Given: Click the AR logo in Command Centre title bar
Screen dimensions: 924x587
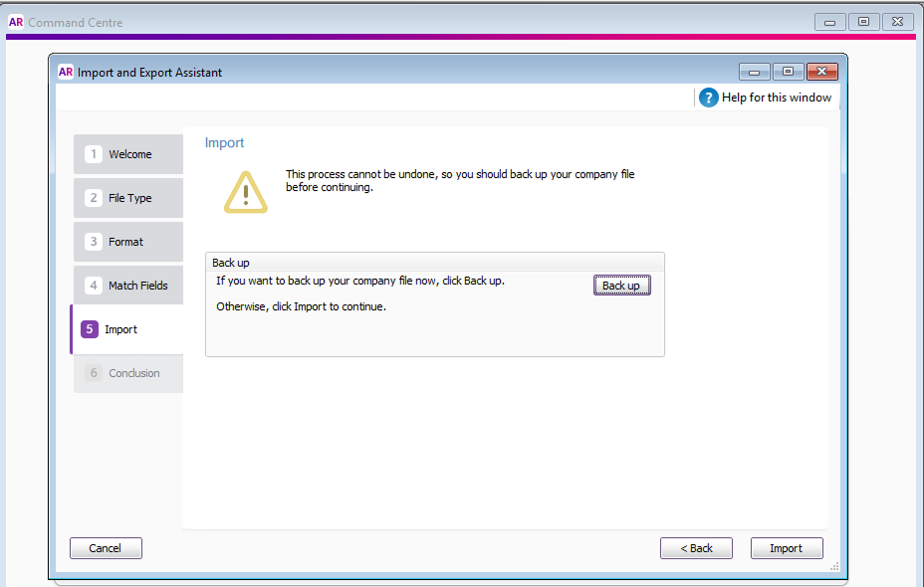Looking at the screenshot, I should click(x=15, y=22).
